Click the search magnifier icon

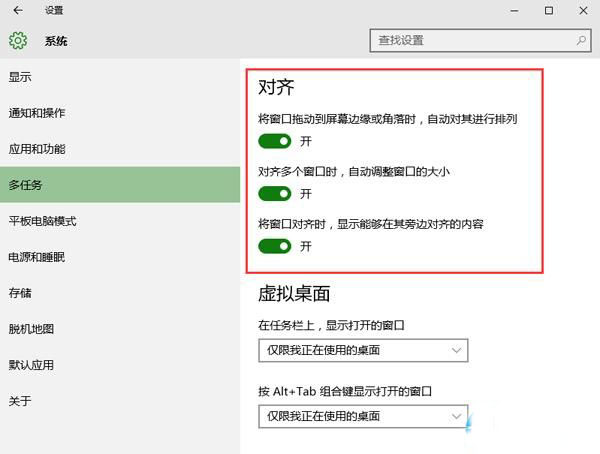(580, 41)
